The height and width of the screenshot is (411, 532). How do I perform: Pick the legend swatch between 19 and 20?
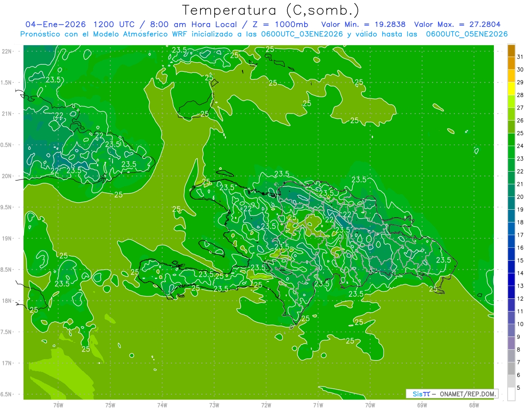511,203
